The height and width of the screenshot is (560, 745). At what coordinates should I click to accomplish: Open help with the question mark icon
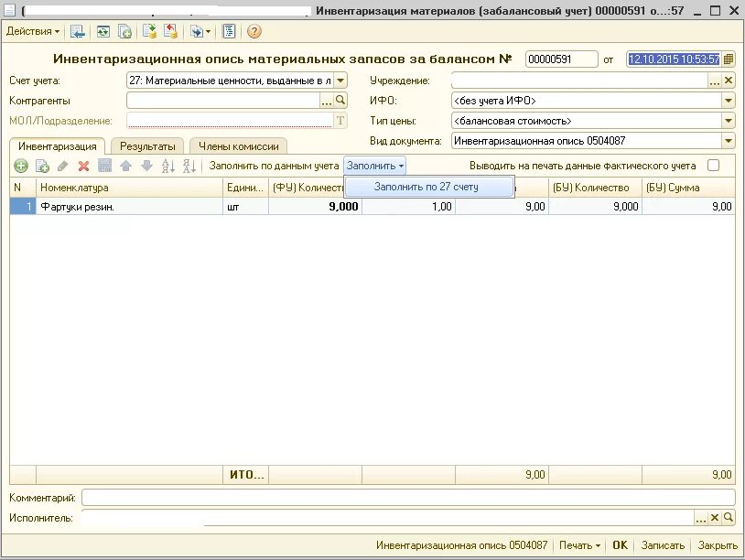point(254,31)
